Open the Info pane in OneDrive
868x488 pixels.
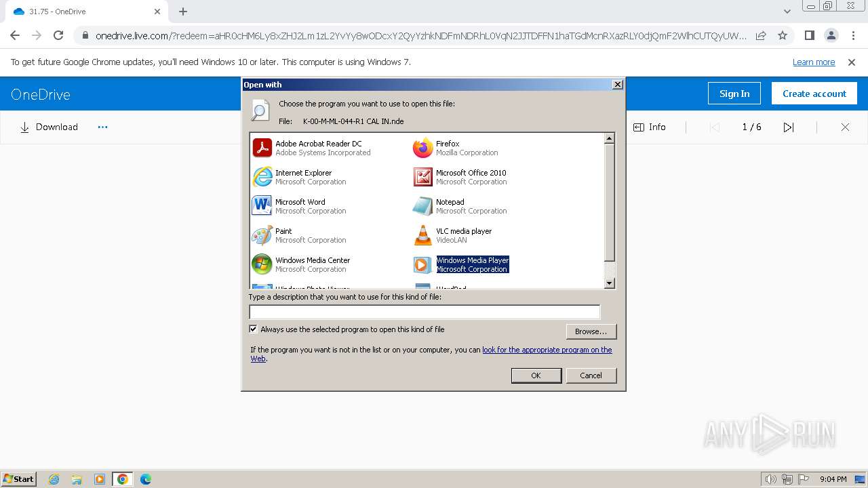(x=650, y=127)
